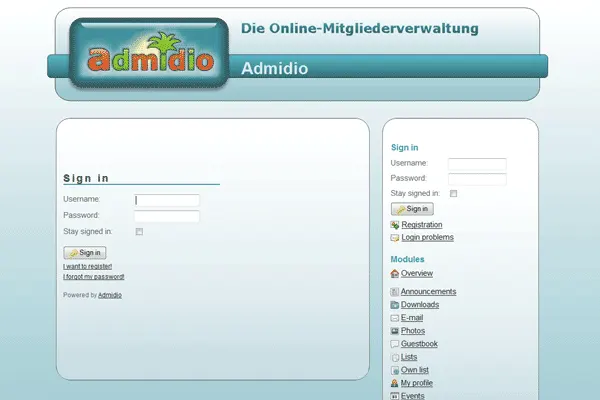The height and width of the screenshot is (400, 600).
Task: Click the E-mail envelope icon
Action: 395,318
